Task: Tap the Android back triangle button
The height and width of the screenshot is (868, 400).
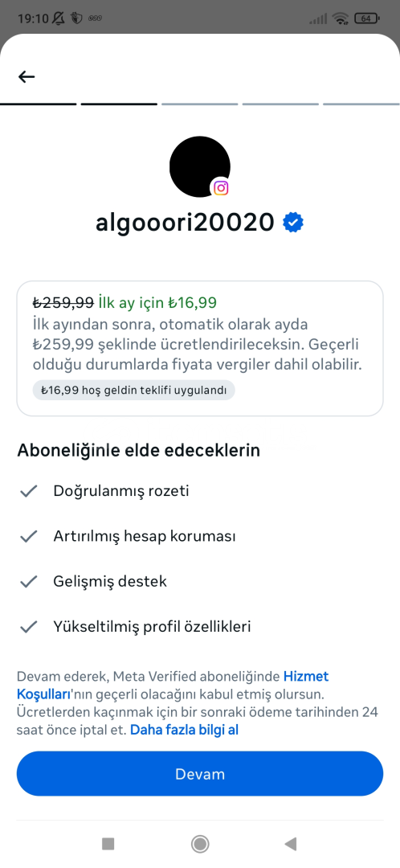Action: 291,844
